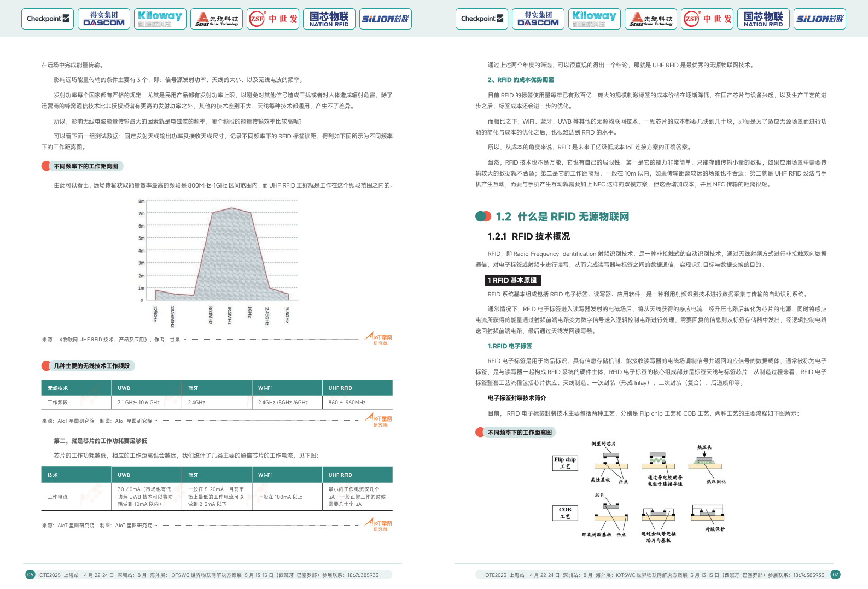The width and height of the screenshot is (868, 589).
Task: Click the '工作电流' row label cell
Action: (76, 497)
